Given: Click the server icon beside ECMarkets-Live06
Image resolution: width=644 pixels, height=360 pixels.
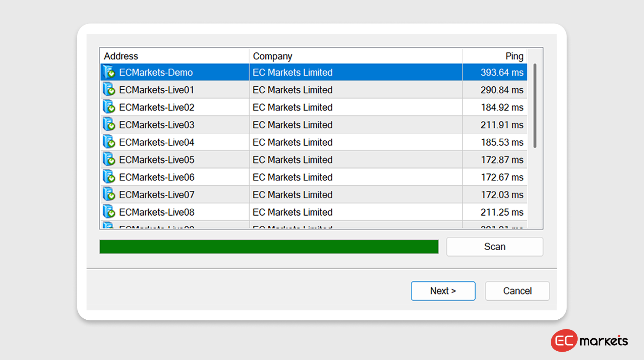Looking at the screenshot, I should click(x=109, y=177).
